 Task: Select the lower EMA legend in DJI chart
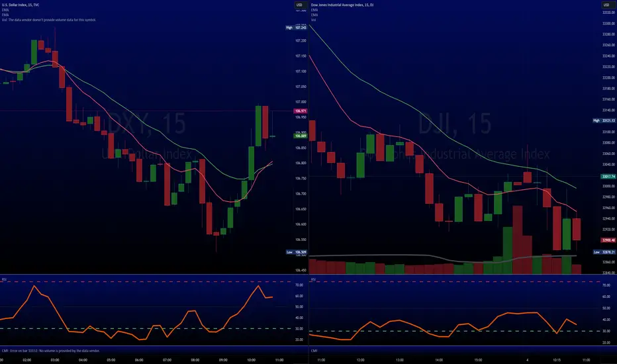tap(314, 15)
